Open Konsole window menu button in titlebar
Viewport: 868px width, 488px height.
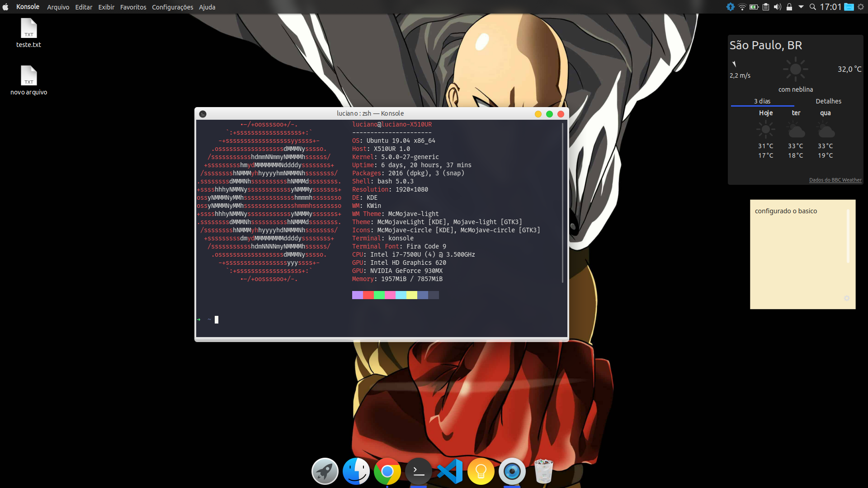click(x=203, y=114)
